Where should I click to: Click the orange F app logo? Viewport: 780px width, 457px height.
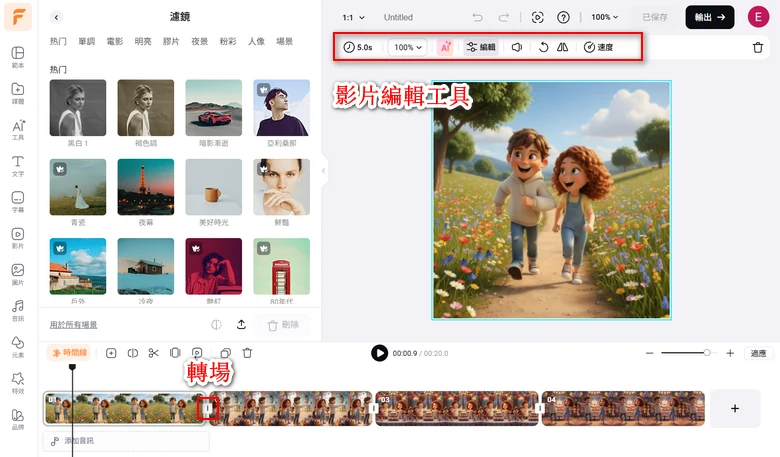(x=18, y=17)
